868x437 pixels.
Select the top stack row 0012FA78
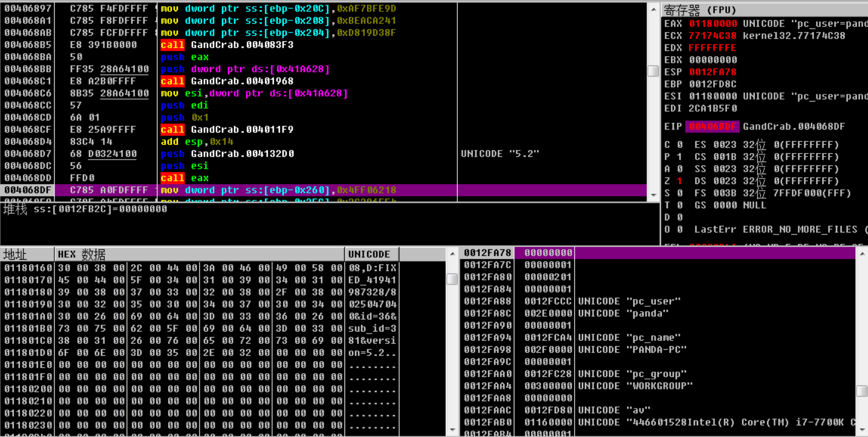click(x=658, y=253)
